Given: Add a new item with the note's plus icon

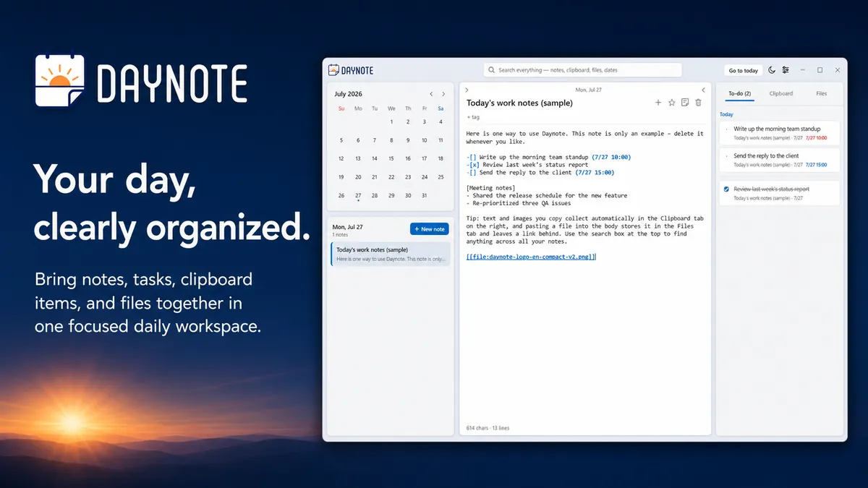Looking at the screenshot, I should point(658,103).
